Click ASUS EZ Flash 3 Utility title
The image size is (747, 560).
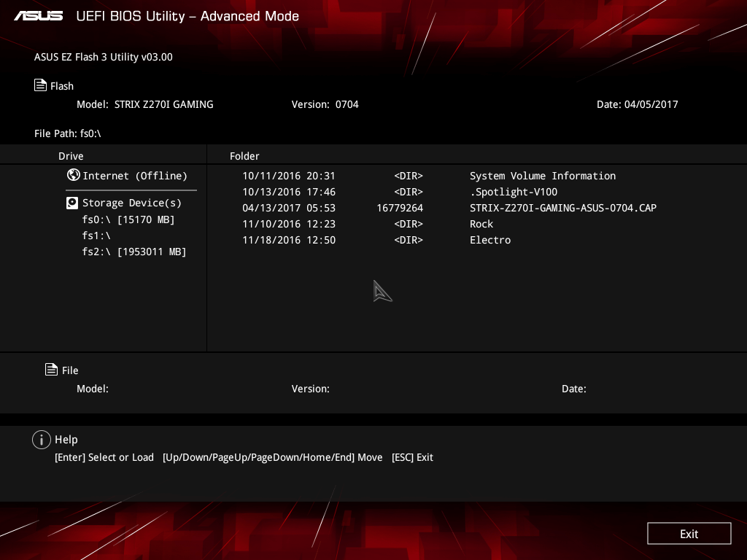coord(104,57)
